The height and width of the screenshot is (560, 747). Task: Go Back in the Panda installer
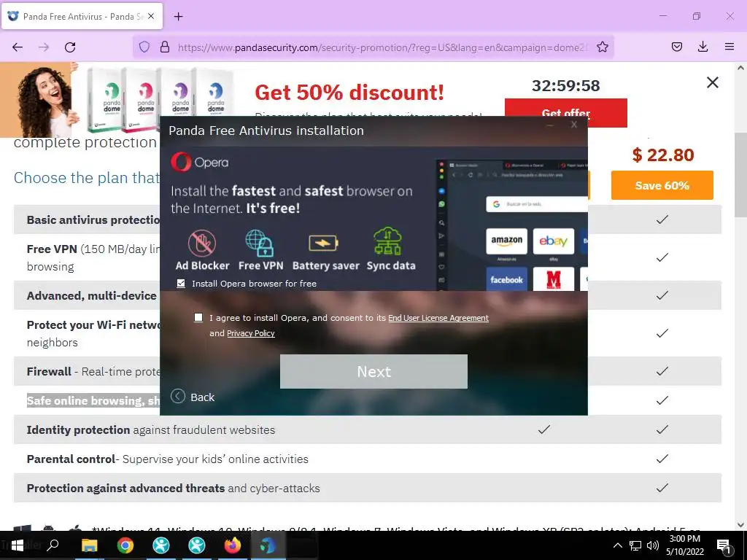tap(193, 397)
